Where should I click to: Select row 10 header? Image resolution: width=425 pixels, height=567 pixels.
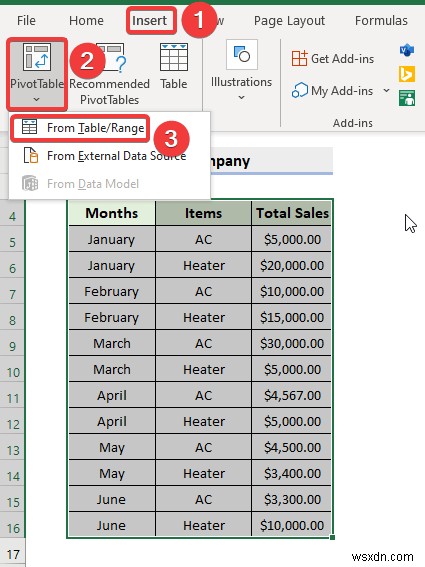[12, 372]
